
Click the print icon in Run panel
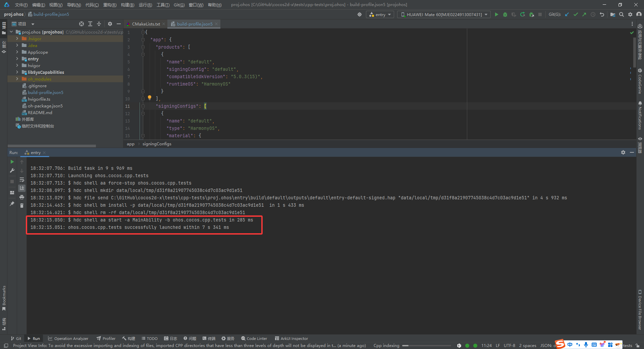coord(22,197)
